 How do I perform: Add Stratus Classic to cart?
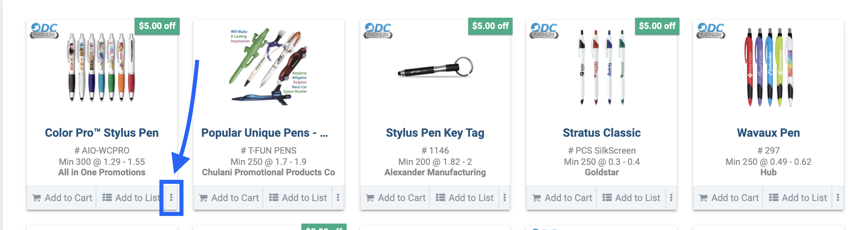(562, 198)
